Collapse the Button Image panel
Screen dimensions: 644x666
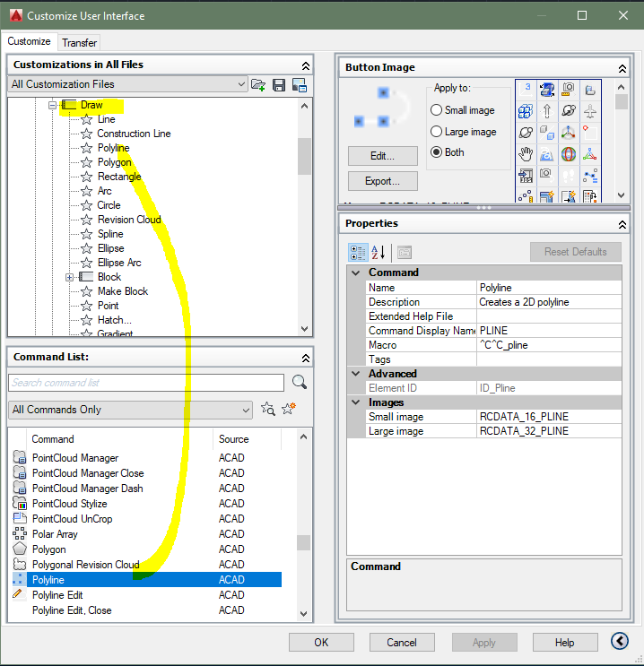tap(622, 68)
